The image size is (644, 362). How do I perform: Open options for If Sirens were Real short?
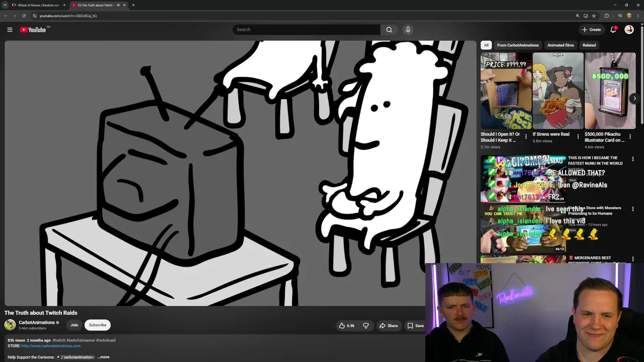[578, 137]
